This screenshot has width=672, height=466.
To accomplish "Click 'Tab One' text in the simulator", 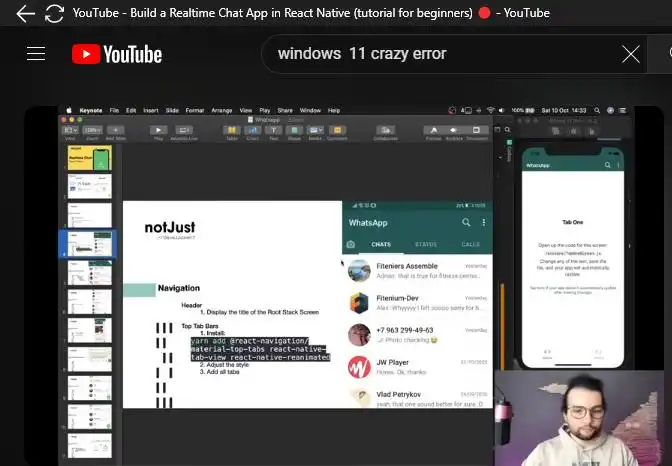I will [x=573, y=222].
